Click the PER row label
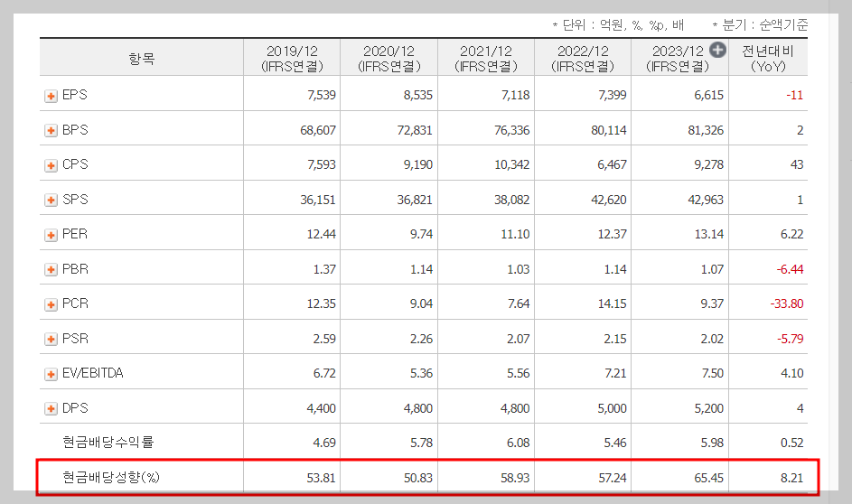The width and height of the screenshot is (852, 504). 74,234
